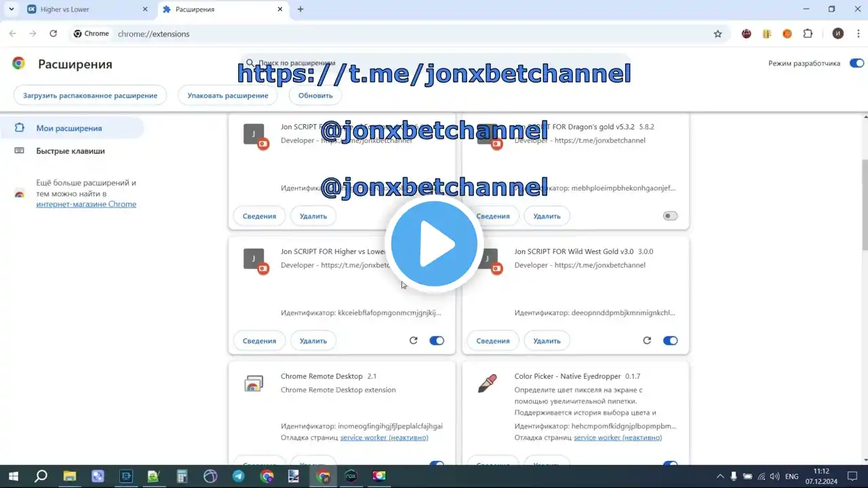868x488 pixels.
Task: Open Color Picker service worker link
Action: coord(618,437)
